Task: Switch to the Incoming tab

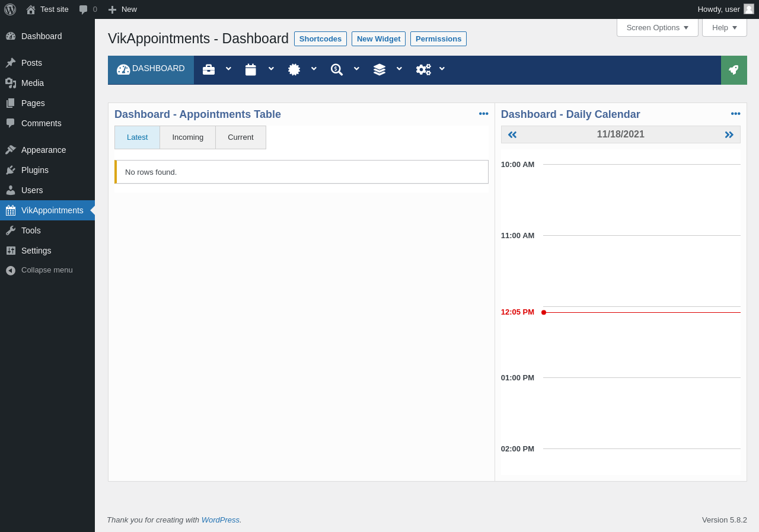Action: [188, 137]
